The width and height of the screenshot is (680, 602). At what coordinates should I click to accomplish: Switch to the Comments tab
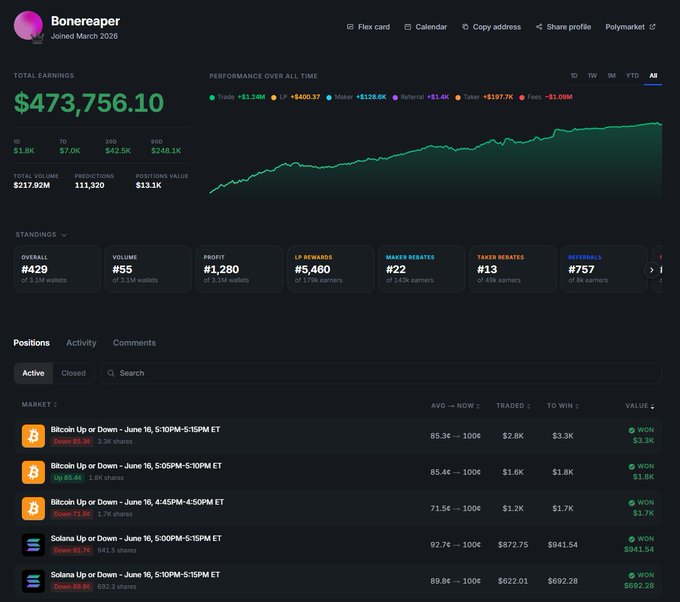click(134, 343)
